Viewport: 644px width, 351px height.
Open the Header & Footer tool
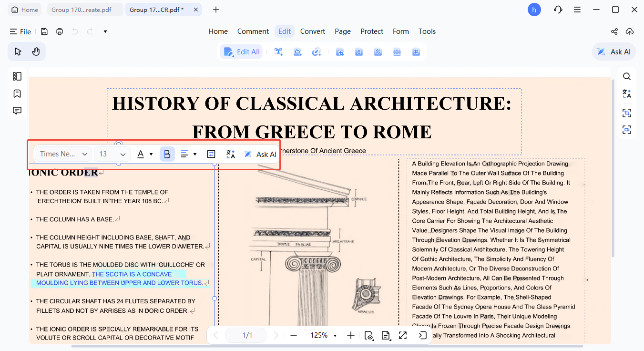point(397,52)
